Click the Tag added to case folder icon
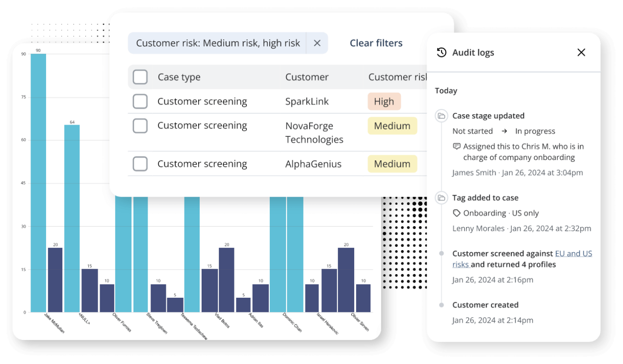This screenshot has height=364, width=623. click(441, 198)
